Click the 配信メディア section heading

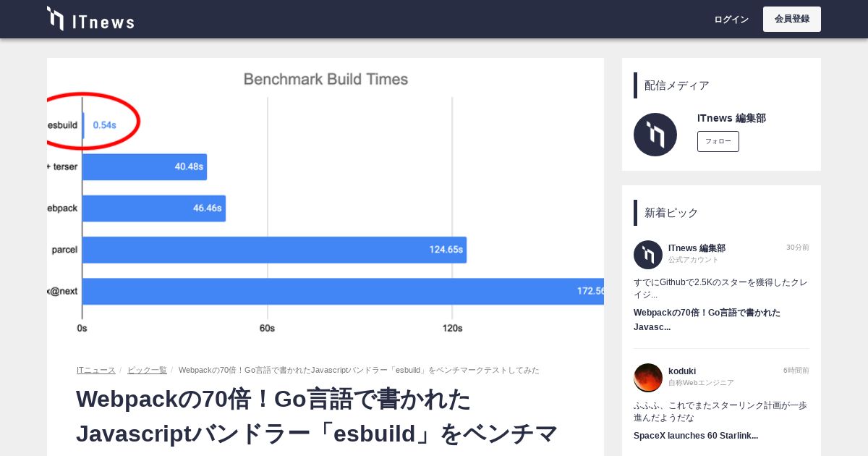(x=677, y=85)
